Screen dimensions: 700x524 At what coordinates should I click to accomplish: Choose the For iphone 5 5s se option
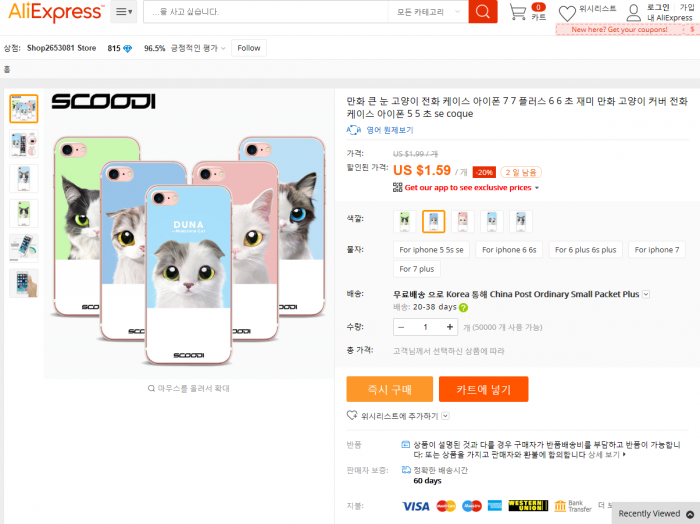[x=431, y=250]
